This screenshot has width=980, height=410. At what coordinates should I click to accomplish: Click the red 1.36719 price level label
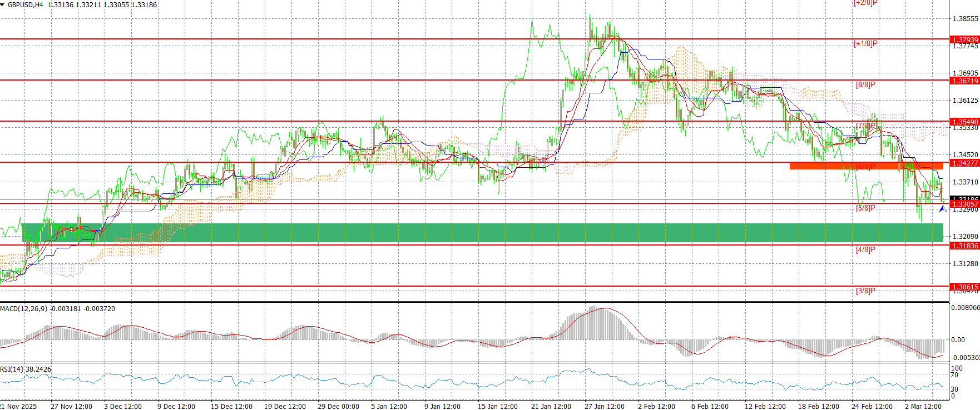(x=965, y=81)
